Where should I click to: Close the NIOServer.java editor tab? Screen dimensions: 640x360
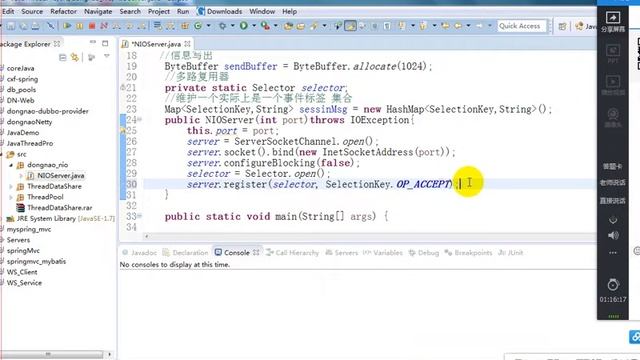point(187,43)
